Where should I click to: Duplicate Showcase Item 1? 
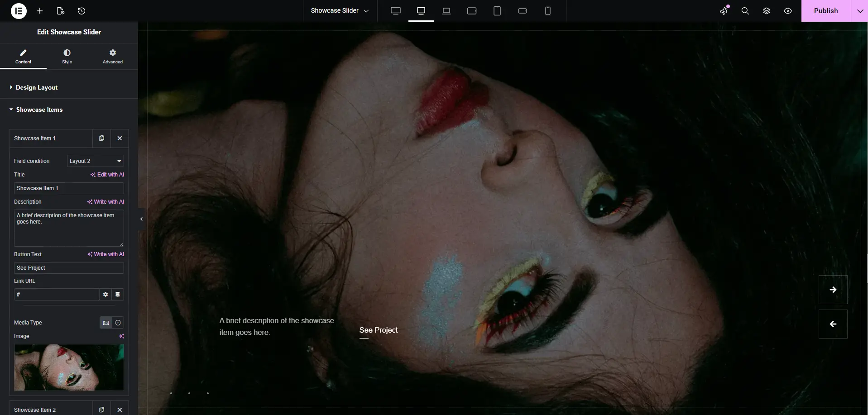101,138
